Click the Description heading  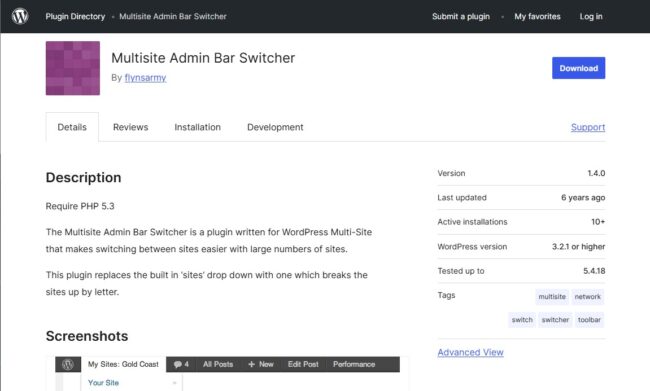coord(83,177)
